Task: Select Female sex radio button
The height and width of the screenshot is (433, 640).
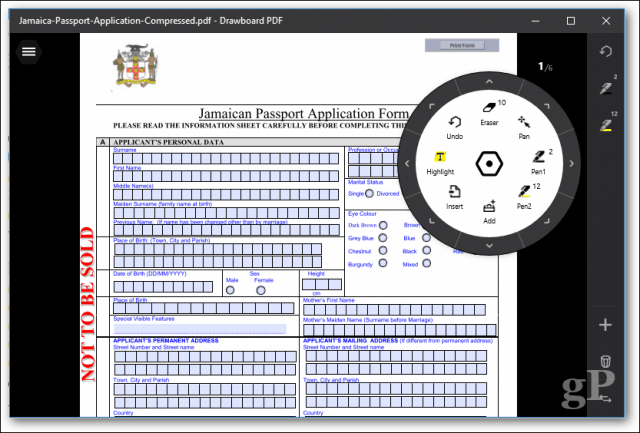Action: (261, 290)
